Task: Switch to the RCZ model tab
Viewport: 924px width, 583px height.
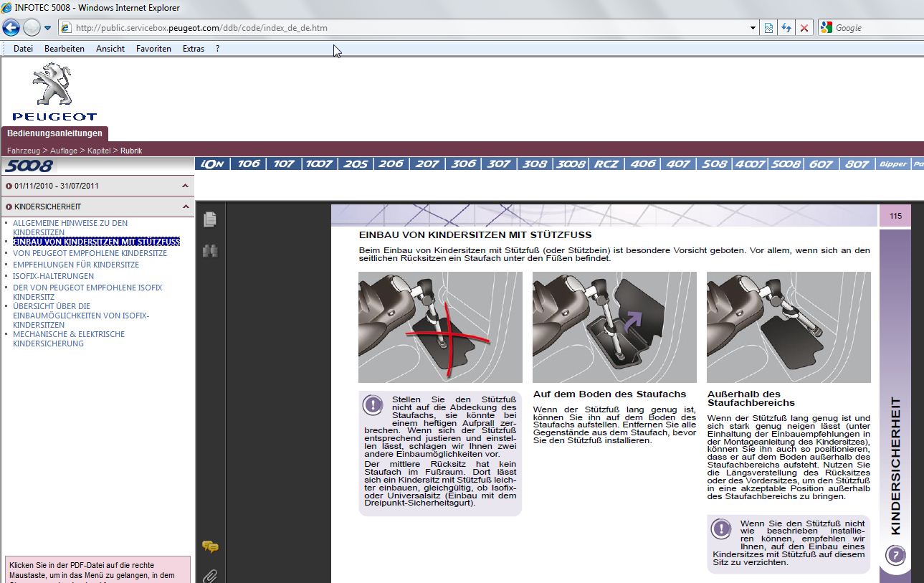Action: [606, 164]
